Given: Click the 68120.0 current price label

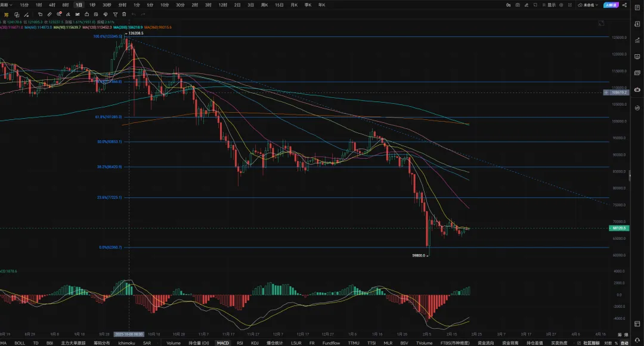Looking at the screenshot, I should [618, 228].
